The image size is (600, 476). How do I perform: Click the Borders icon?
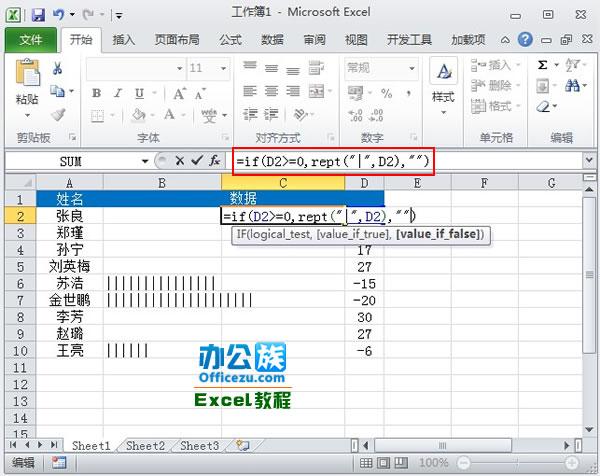coord(98,115)
